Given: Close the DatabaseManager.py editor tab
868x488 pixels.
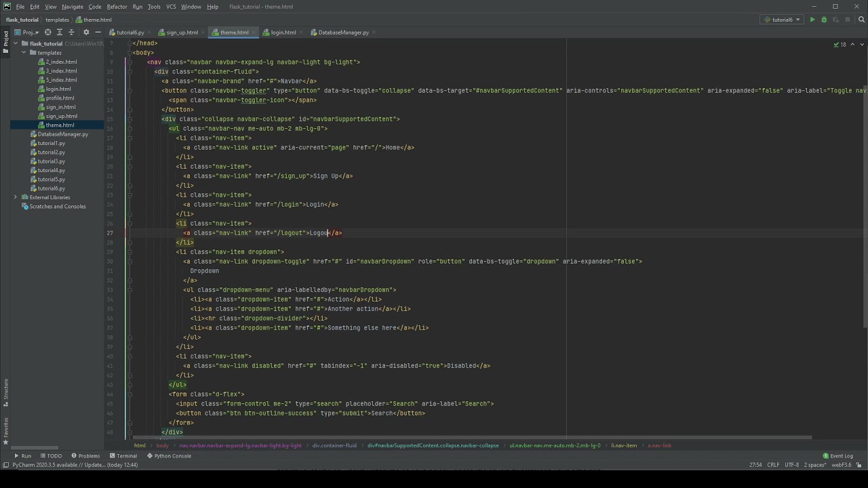Looking at the screenshot, I should tap(374, 33).
